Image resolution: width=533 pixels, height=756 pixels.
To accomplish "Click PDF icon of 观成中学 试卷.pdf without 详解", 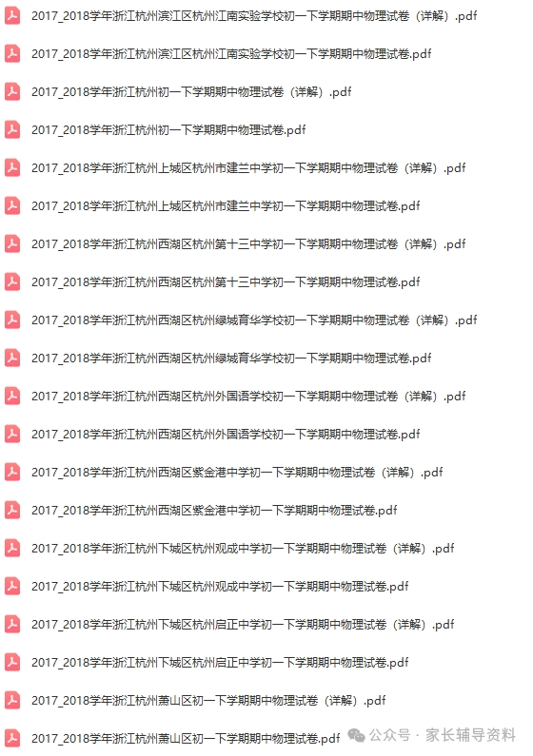I will tap(12, 587).
